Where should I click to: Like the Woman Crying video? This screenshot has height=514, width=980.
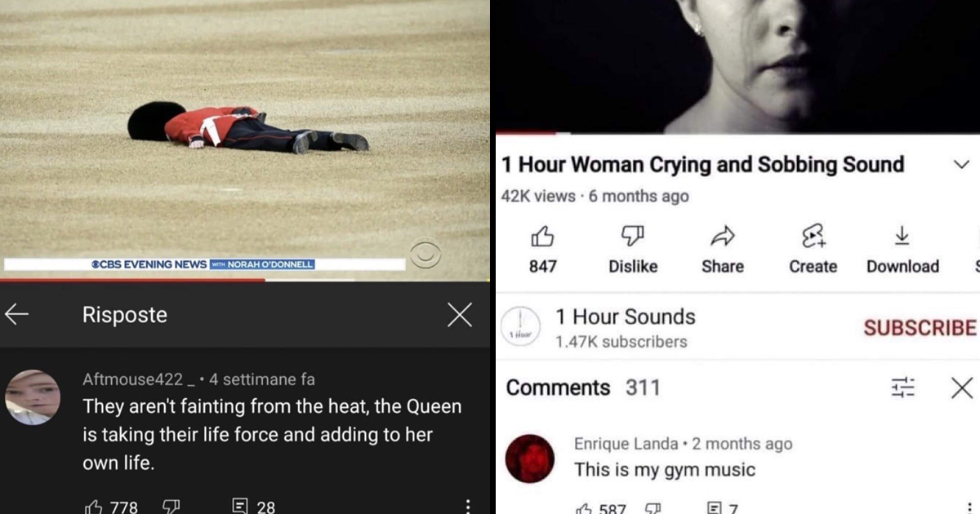[543, 250]
